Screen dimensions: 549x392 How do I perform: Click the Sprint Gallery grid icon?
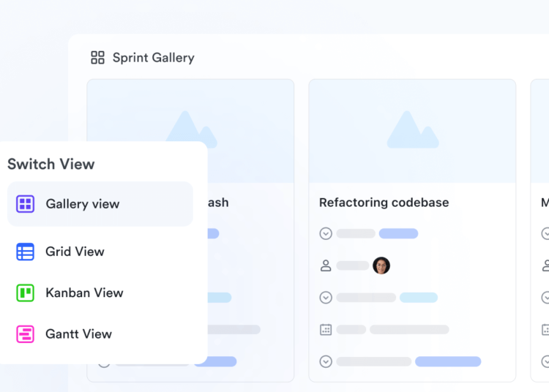click(x=97, y=58)
